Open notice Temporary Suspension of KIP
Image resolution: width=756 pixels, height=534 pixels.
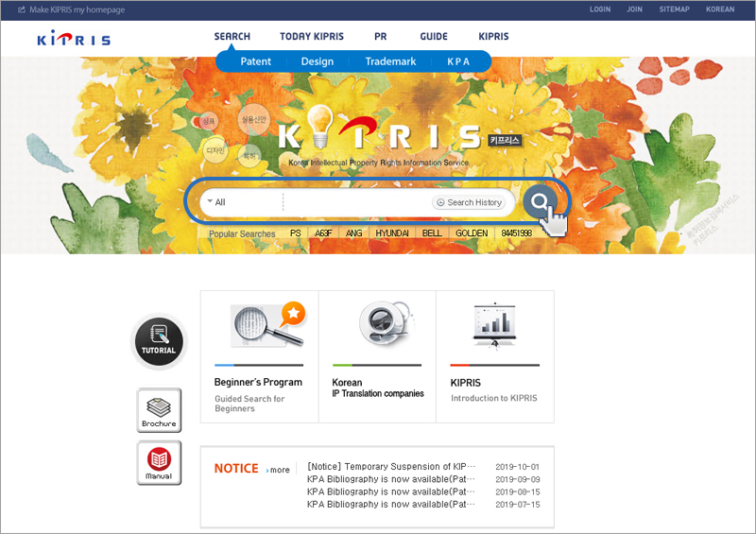(391, 467)
